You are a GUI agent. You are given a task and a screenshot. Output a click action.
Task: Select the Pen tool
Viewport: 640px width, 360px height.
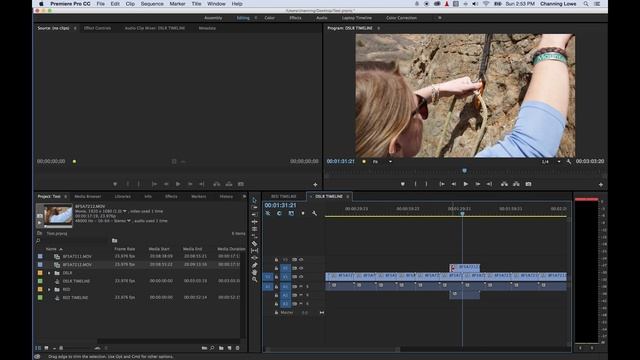[x=254, y=265]
